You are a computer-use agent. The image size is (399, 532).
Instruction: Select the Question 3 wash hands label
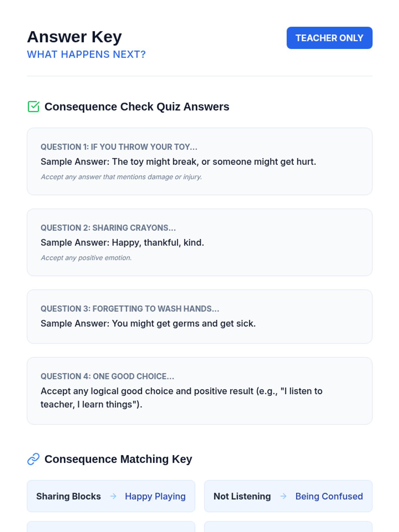click(130, 309)
